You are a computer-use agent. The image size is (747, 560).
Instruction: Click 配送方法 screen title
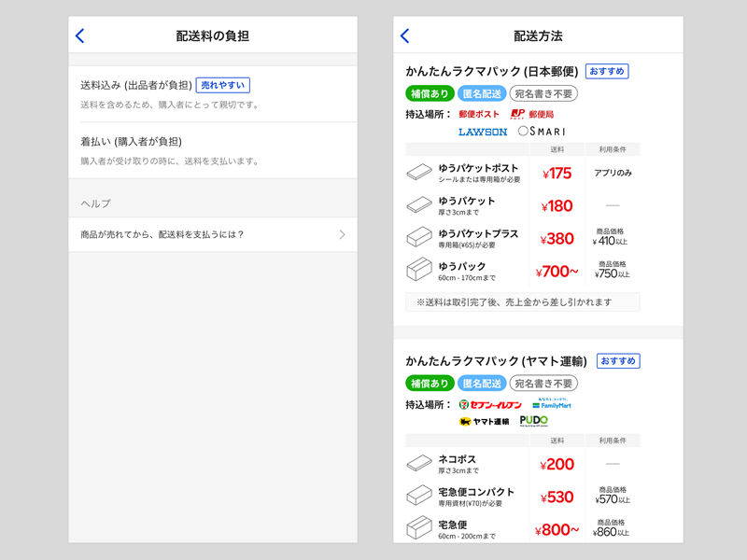click(x=538, y=35)
